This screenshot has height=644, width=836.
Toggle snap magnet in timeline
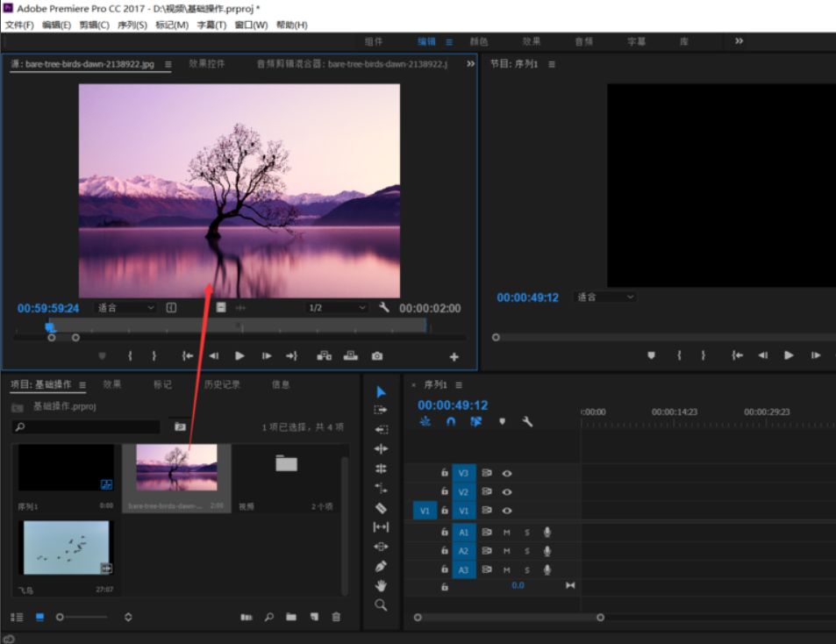click(451, 421)
